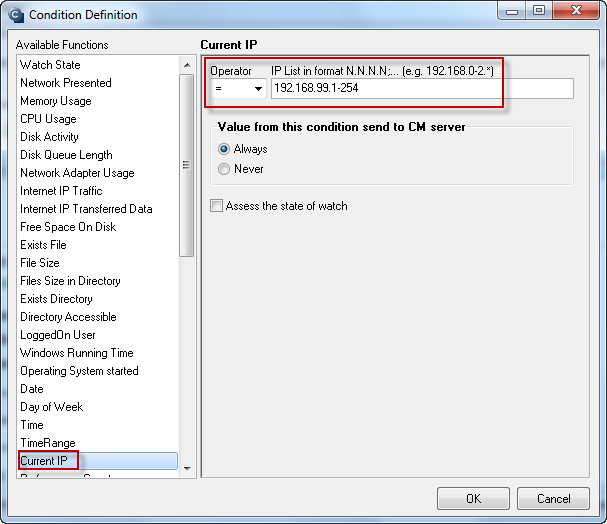Select Directory Accessible function
The image size is (607, 524).
pyautogui.click(x=98, y=317)
